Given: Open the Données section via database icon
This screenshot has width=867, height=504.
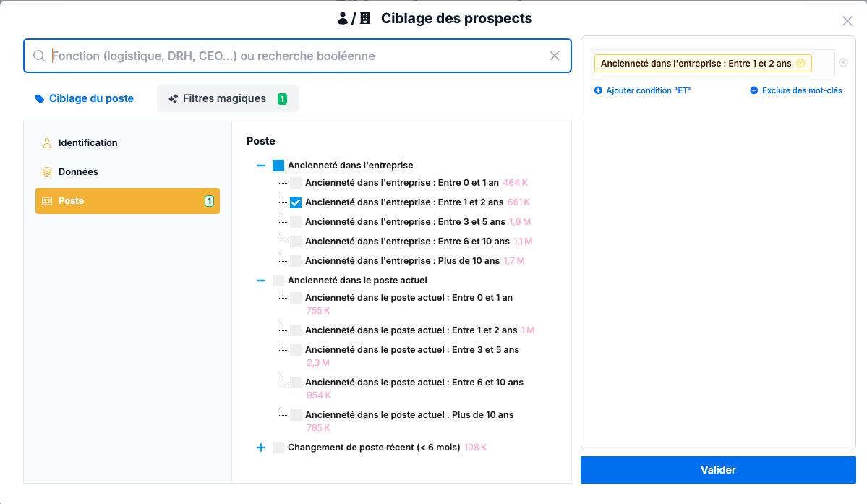Looking at the screenshot, I should (x=46, y=171).
